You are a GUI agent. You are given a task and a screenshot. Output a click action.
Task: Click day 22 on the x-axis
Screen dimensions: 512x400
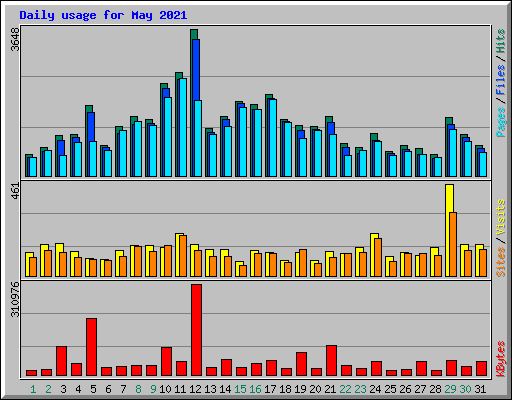pos(345,389)
